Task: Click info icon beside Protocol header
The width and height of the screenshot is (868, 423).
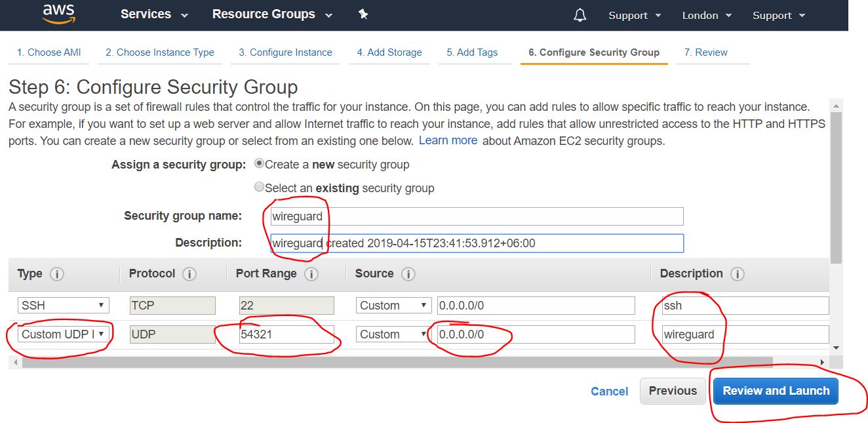Action: tap(189, 274)
